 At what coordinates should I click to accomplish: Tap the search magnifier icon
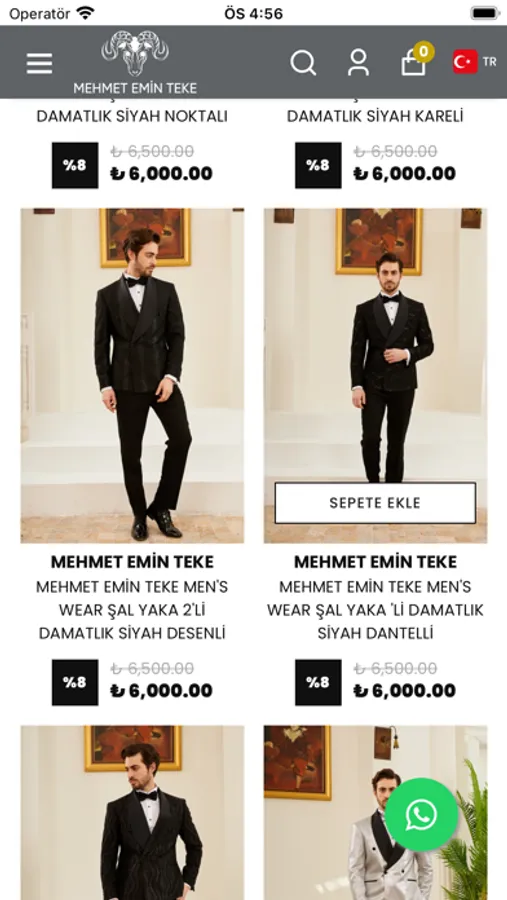click(x=303, y=63)
